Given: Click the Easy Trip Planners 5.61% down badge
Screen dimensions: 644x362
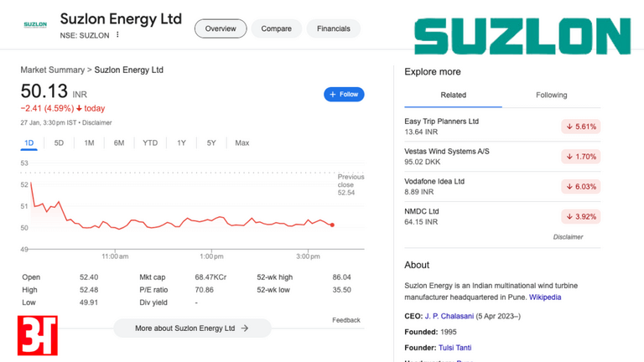Looking at the screenshot, I should (x=580, y=127).
